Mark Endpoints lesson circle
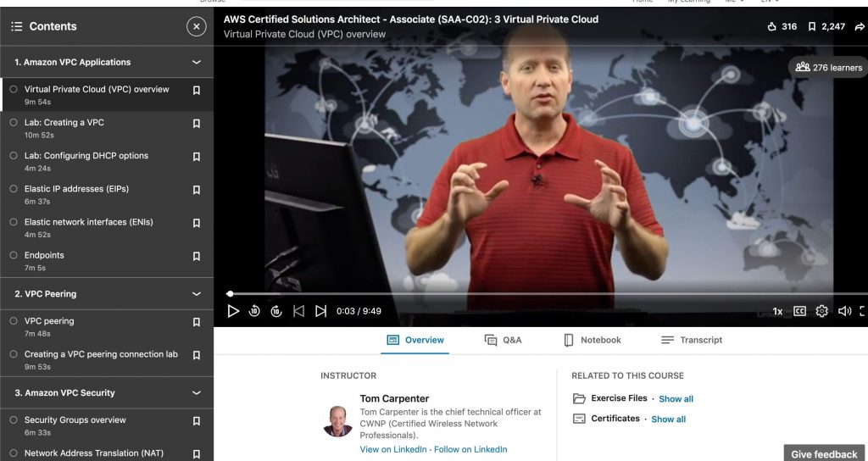This screenshot has height=461, width=868. (14, 255)
